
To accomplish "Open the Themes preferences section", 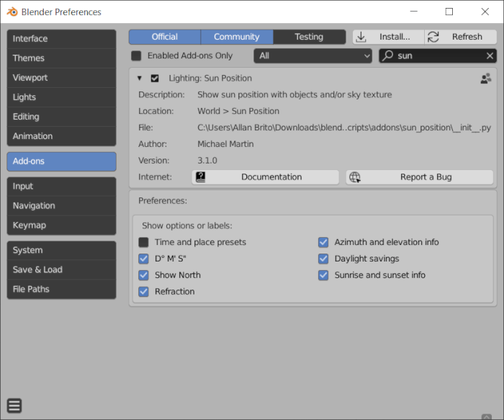I will click(x=61, y=58).
